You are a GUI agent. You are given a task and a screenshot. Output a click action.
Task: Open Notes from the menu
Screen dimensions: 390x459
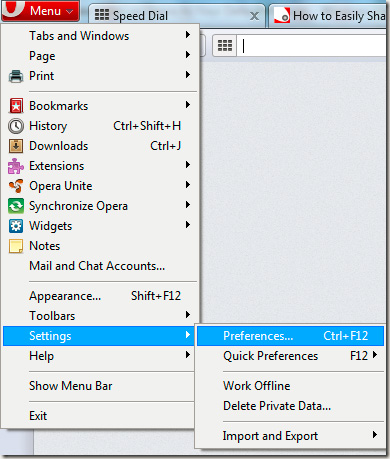pos(100,246)
